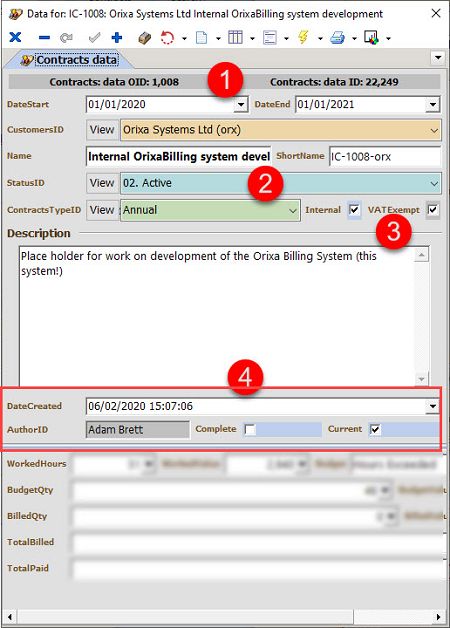Open the lightning bolt dropdown arrow
Screen dimensions: 450x628
pyautogui.click(x=320, y=38)
